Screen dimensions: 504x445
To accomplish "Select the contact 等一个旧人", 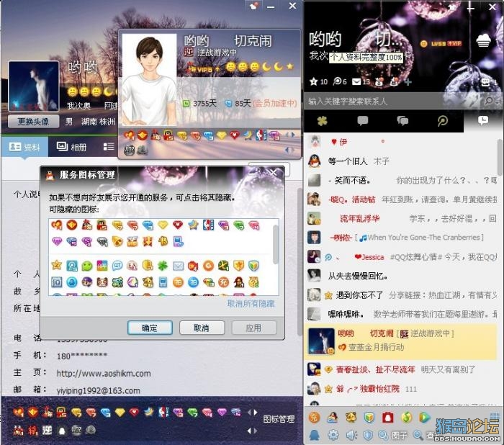I will tap(401, 161).
